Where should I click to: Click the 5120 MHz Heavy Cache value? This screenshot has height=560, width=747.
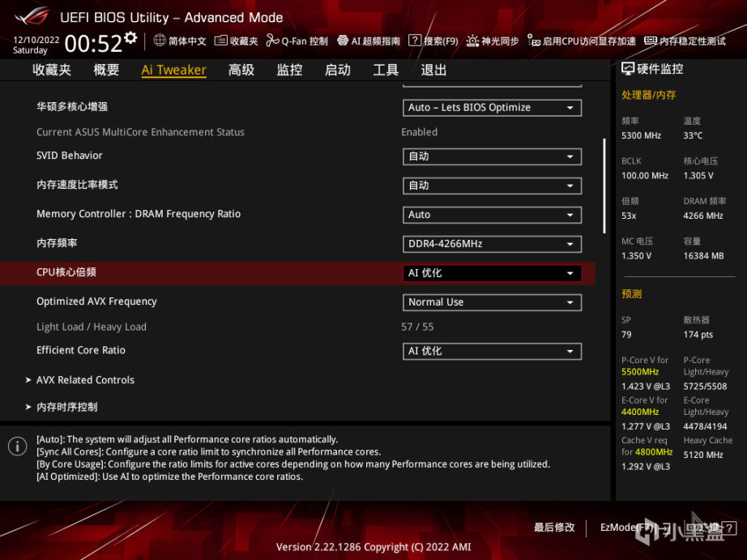tap(703, 455)
